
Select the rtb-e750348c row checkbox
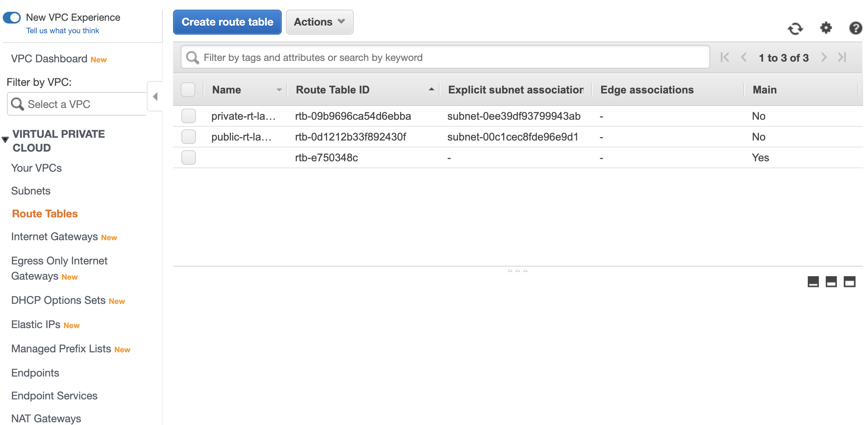[189, 157]
